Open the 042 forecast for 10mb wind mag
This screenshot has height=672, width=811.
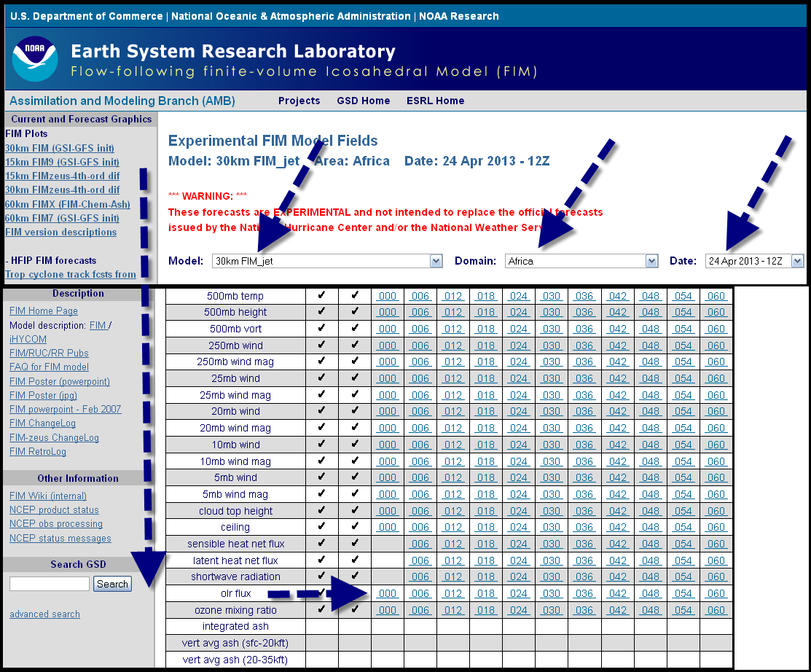(x=618, y=461)
